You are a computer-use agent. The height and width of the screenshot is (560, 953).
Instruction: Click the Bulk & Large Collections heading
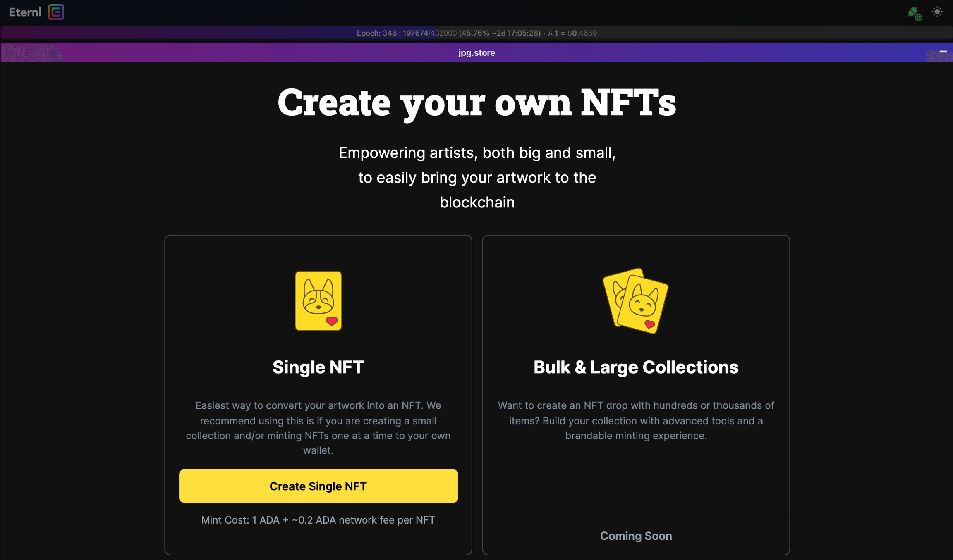(636, 367)
